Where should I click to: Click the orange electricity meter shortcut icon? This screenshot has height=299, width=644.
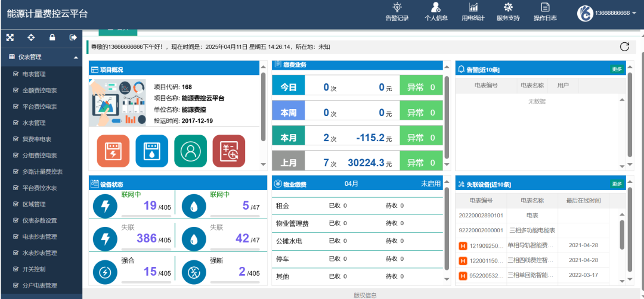[x=113, y=151]
